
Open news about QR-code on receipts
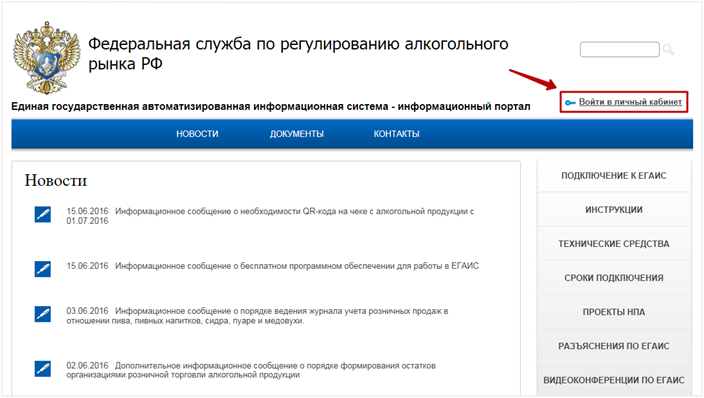[x=270, y=216]
